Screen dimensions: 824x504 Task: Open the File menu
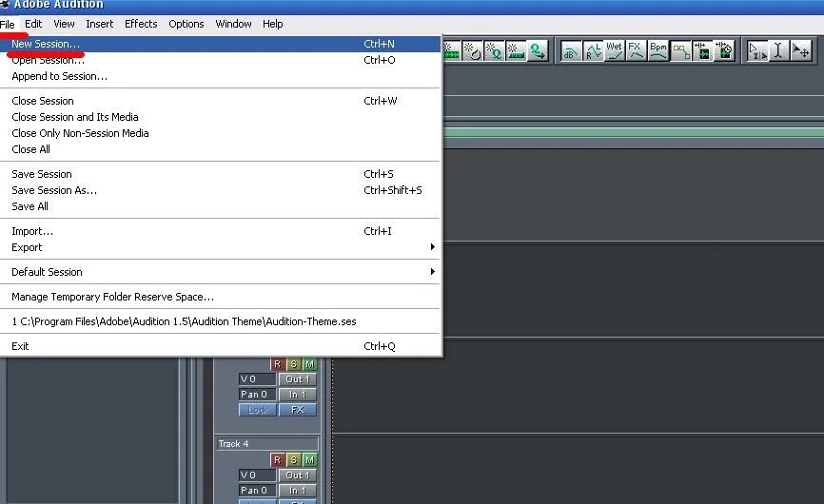pyautogui.click(x=8, y=24)
